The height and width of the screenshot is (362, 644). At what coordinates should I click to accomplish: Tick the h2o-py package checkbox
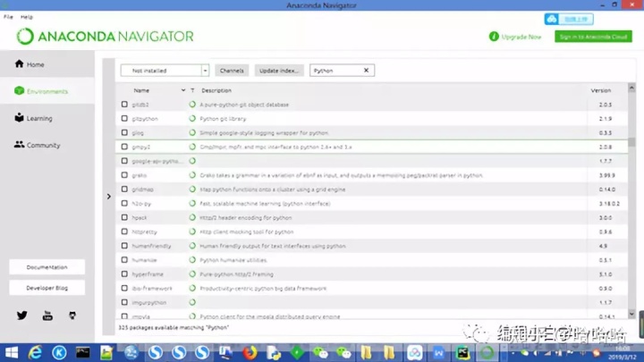click(x=124, y=203)
